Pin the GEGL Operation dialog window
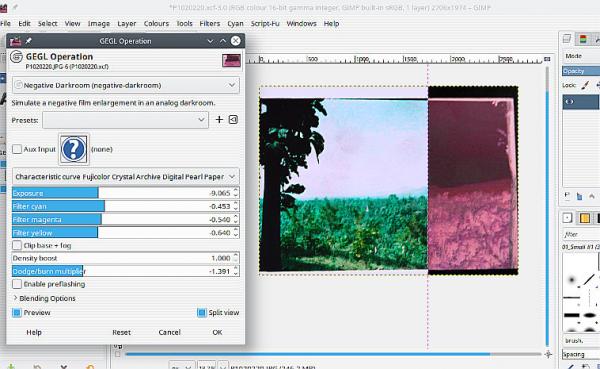This screenshot has width=600, height=369. pos(29,41)
